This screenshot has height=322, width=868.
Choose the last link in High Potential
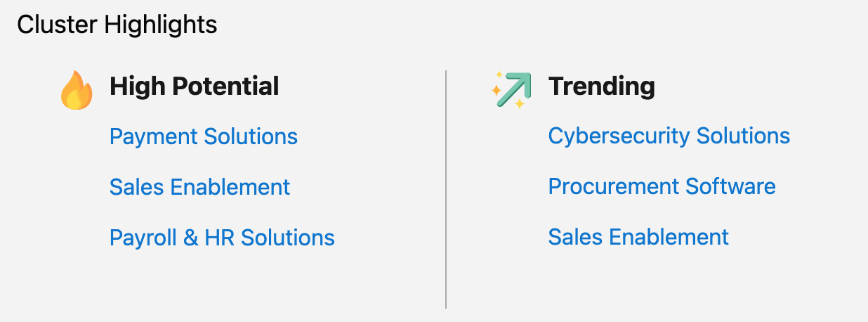point(222,238)
